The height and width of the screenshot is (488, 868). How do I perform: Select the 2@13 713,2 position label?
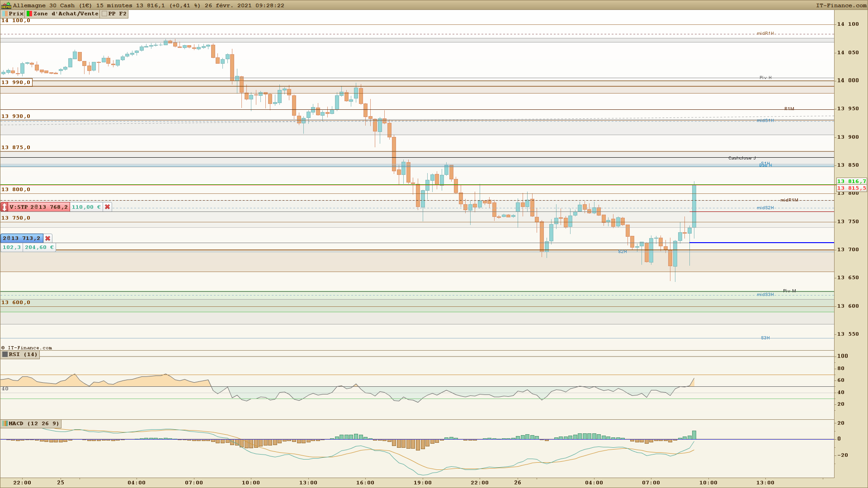click(22, 239)
